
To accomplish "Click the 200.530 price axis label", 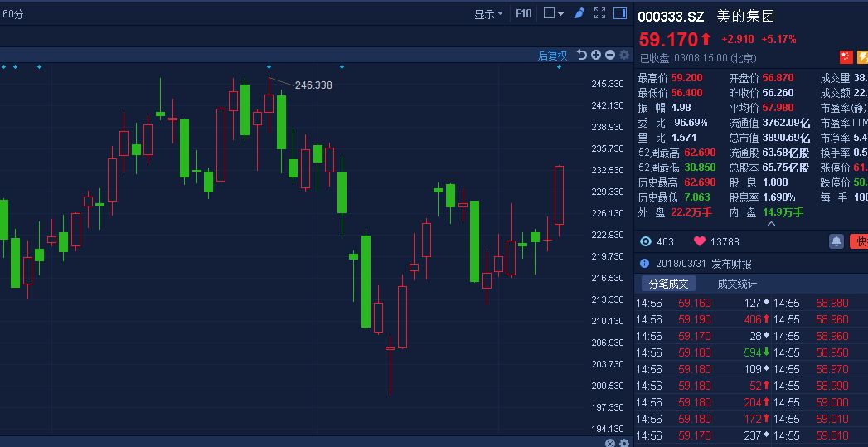I will pyautogui.click(x=607, y=386).
